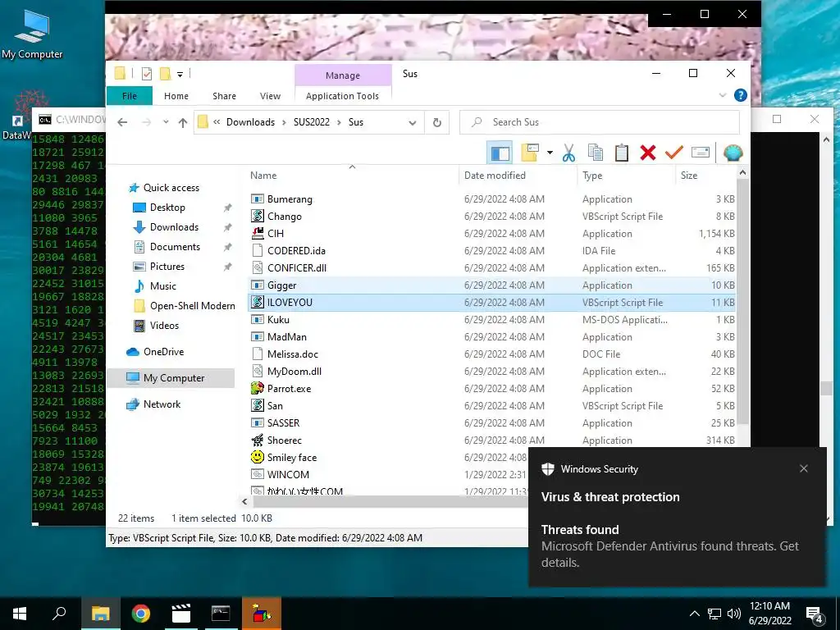Switch to the View ribbon tab

(x=270, y=96)
